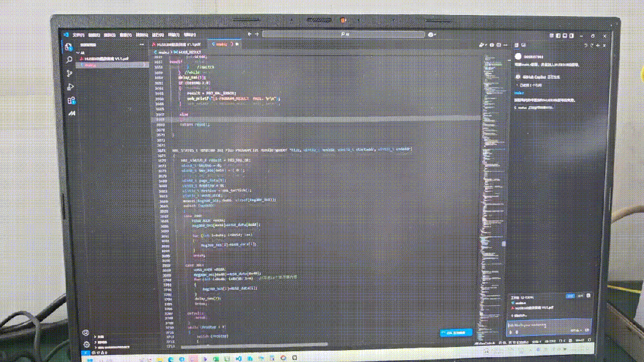Start a new chat with the plus icon
This screenshot has height=362, width=644.
click(x=599, y=45)
